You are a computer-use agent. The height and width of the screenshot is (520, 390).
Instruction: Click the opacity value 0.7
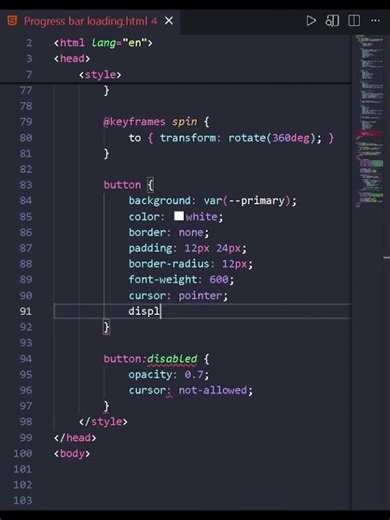point(194,374)
